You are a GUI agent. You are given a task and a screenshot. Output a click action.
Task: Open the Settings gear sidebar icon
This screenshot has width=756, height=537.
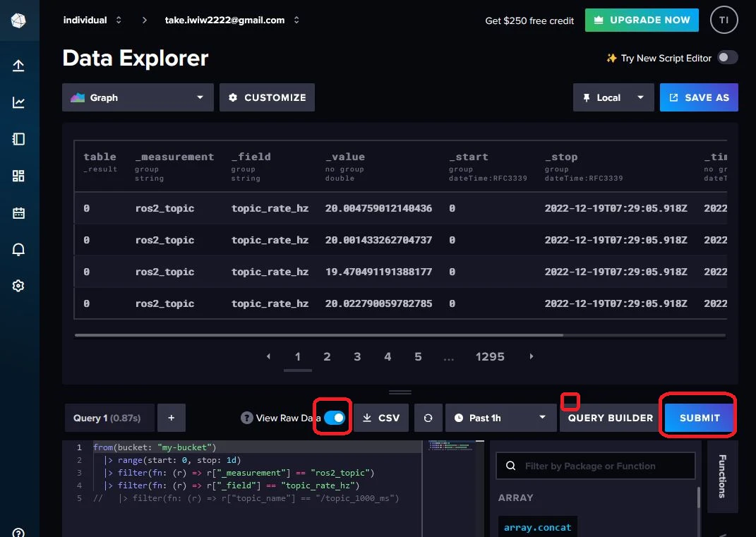[18, 286]
